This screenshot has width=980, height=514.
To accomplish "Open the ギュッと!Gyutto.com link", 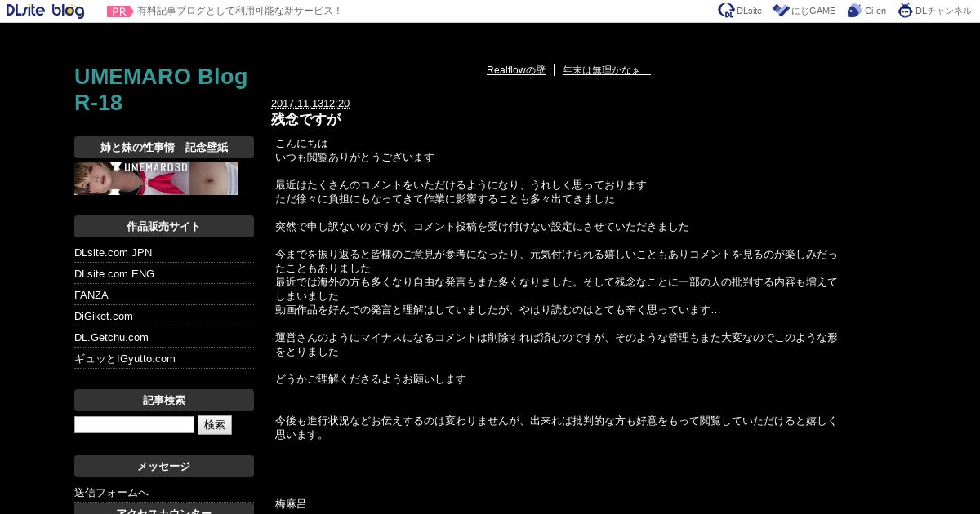I will click(125, 359).
